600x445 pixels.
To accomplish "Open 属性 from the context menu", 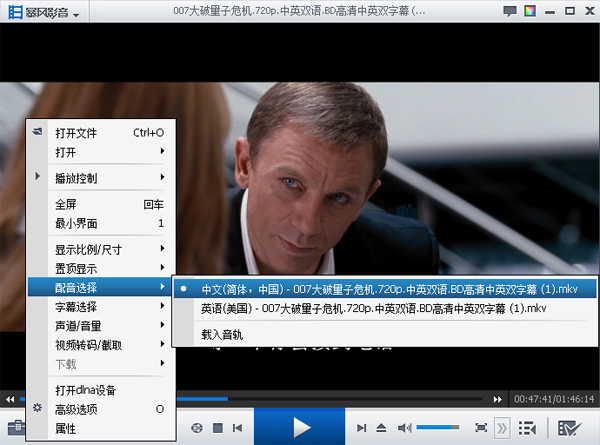I will pos(102,428).
